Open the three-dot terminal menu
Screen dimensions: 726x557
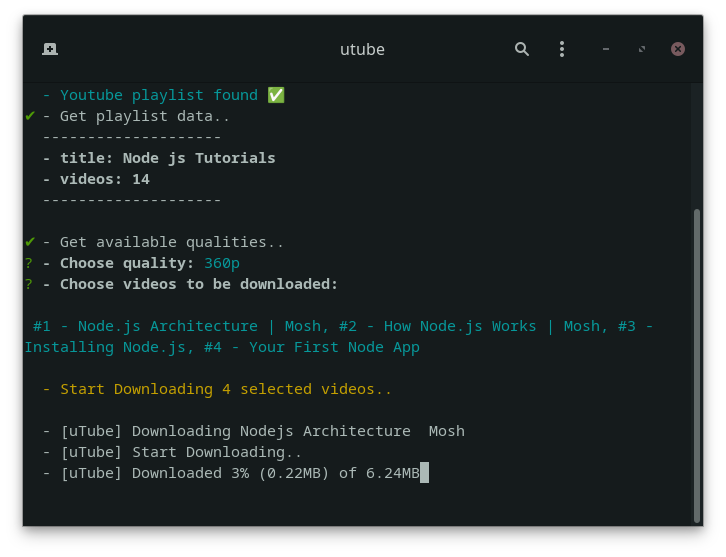pos(562,49)
